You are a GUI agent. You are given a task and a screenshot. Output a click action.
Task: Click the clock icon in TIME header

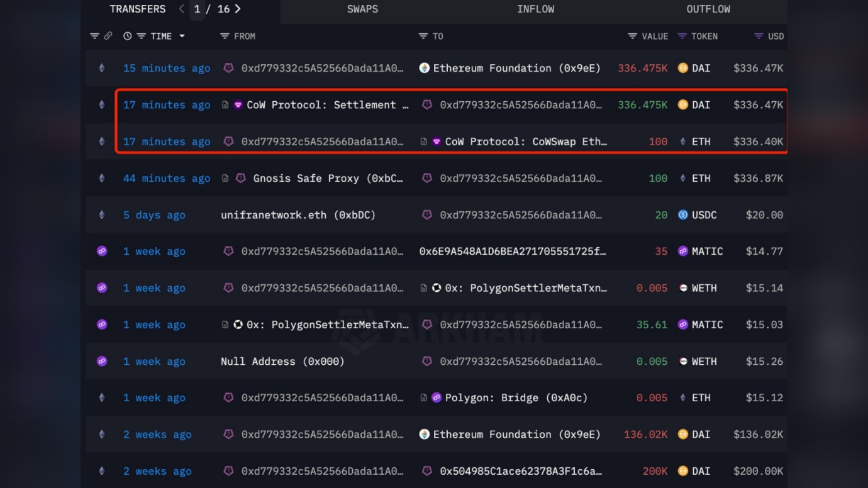tap(128, 36)
